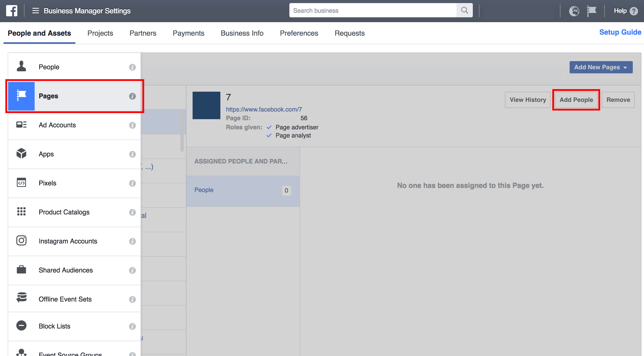This screenshot has width=644, height=356.
Task: Select Instagram Accounts in the sidebar
Action: [x=74, y=241]
